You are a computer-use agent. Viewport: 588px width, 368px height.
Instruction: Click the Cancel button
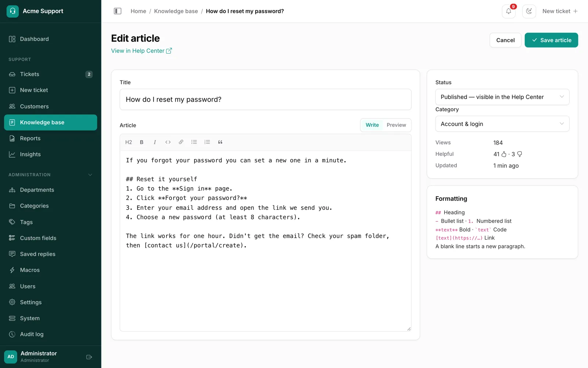(x=505, y=40)
